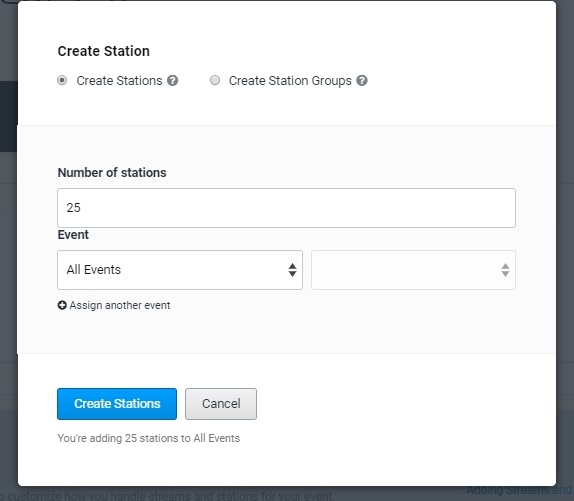Click the Number of stations input field

[286, 208]
